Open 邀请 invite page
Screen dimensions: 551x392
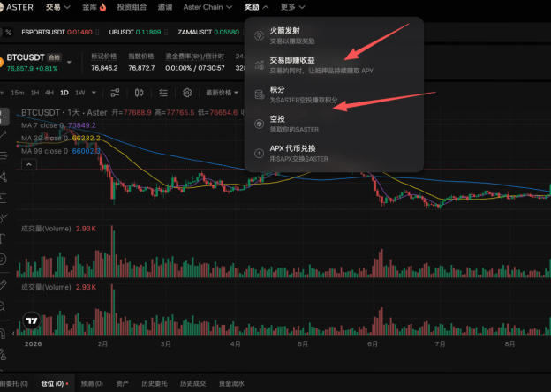coord(165,7)
